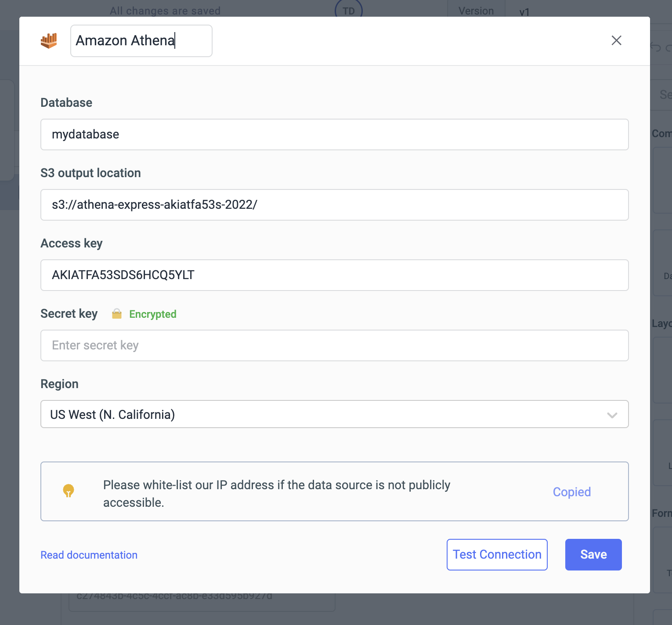The image size is (672, 625).
Task: Click the Version label in header
Action: pyautogui.click(x=476, y=11)
